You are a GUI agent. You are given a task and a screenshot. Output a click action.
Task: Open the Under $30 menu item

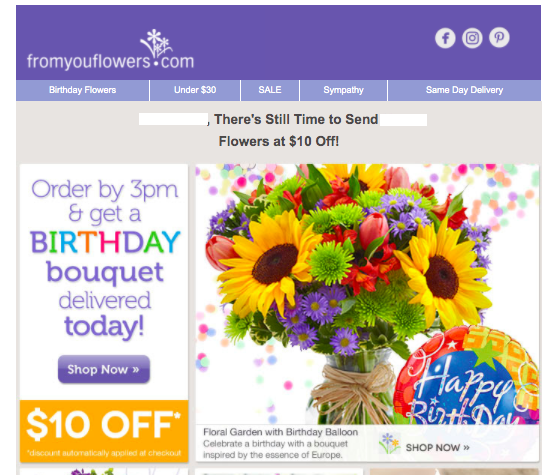195,90
